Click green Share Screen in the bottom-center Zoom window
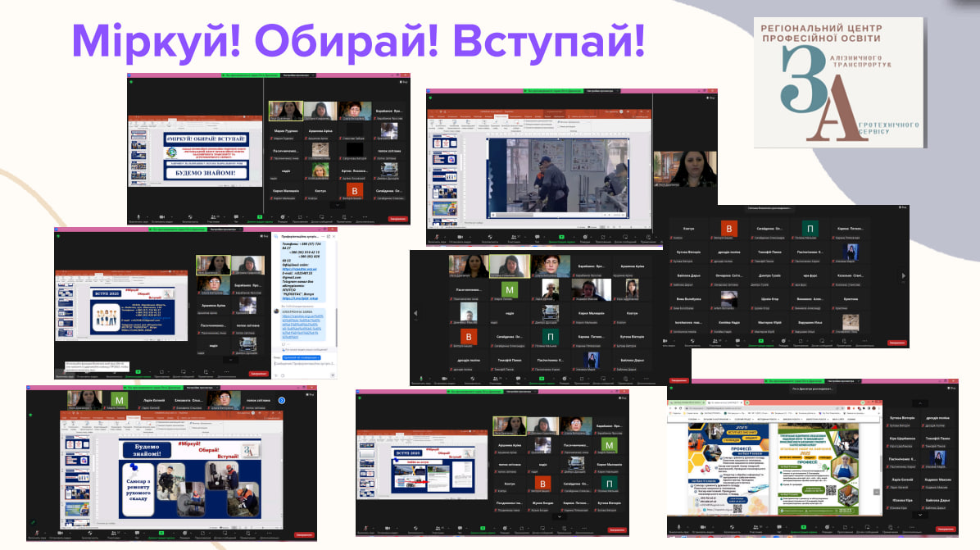Screen dimensions: 980x550 [x=483, y=530]
